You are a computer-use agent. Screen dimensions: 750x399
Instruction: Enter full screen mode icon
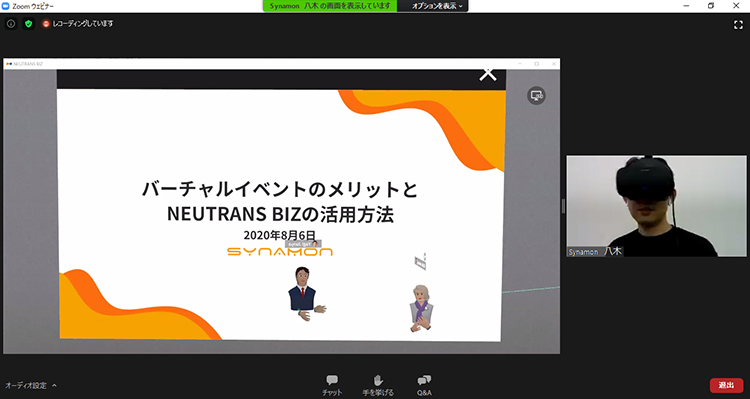coord(738,25)
